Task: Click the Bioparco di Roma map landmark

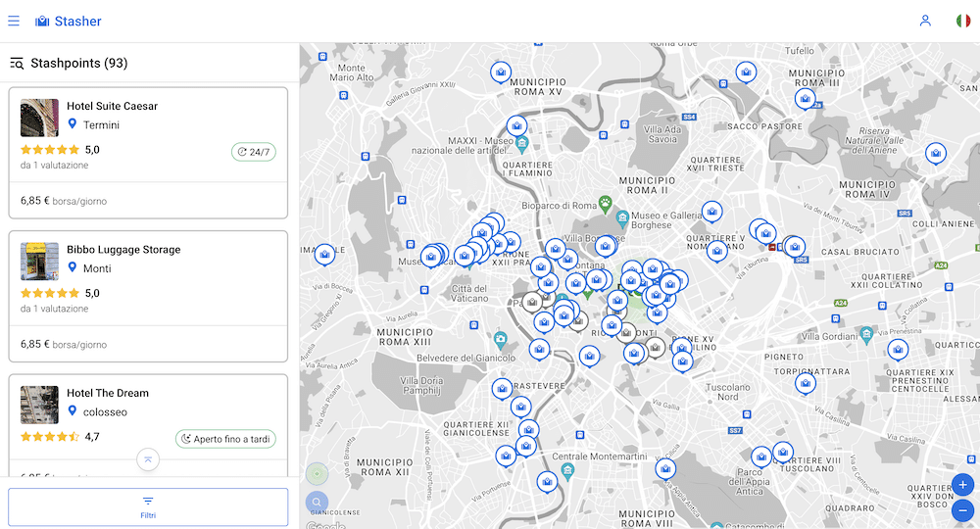Action: [605, 203]
